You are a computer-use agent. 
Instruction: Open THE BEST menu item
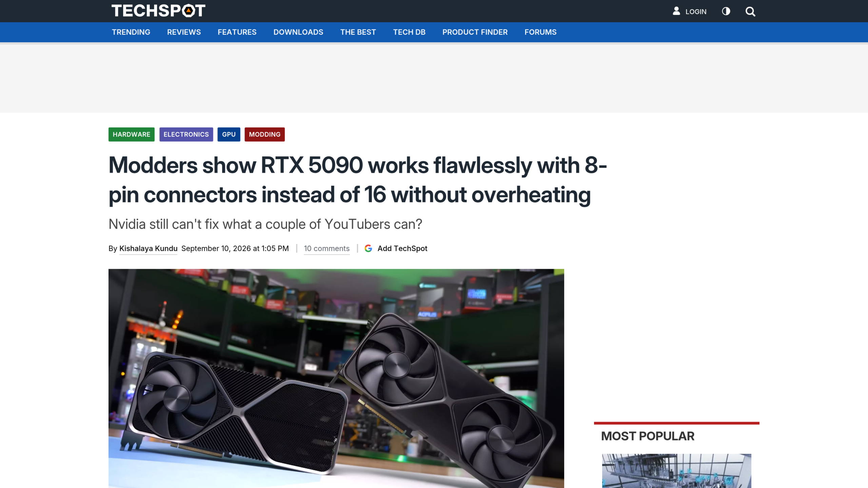[358, 32]
